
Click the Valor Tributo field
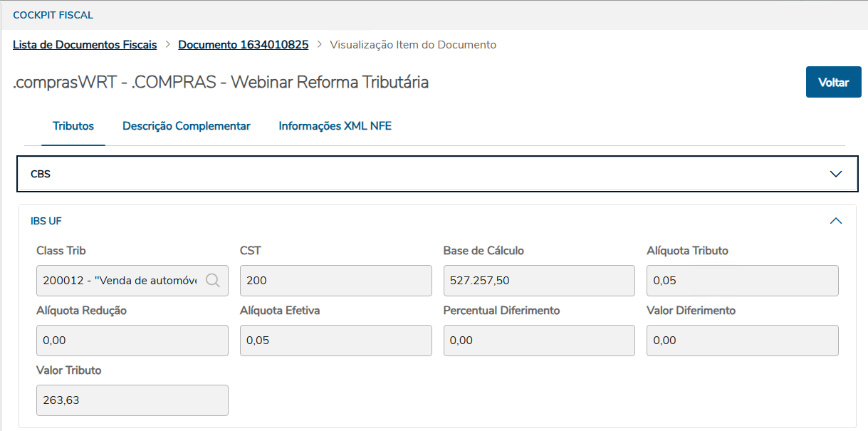(132, 400)
